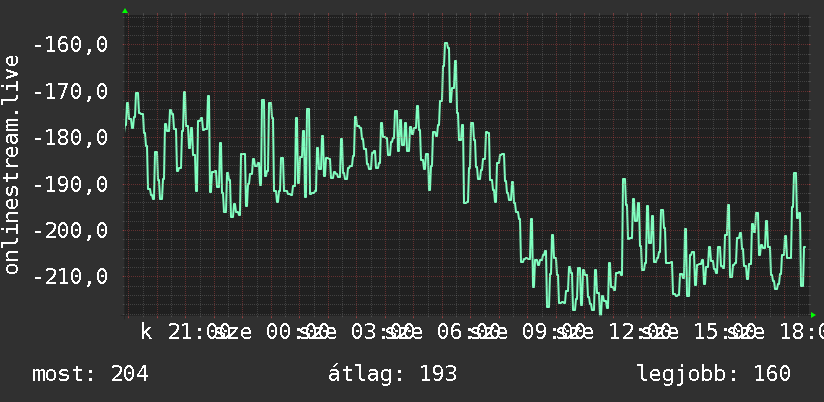
Task: Click the highest peak of the green line
Action: tap(446, 44)
